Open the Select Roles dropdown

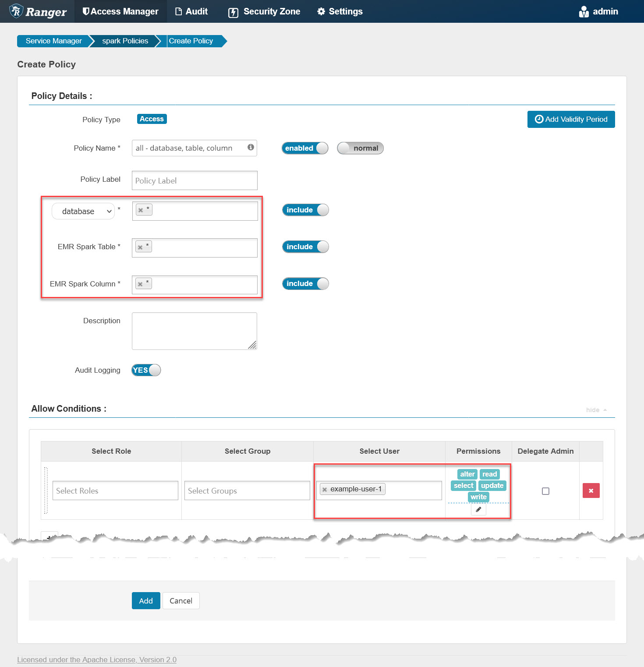coord(115,491)
